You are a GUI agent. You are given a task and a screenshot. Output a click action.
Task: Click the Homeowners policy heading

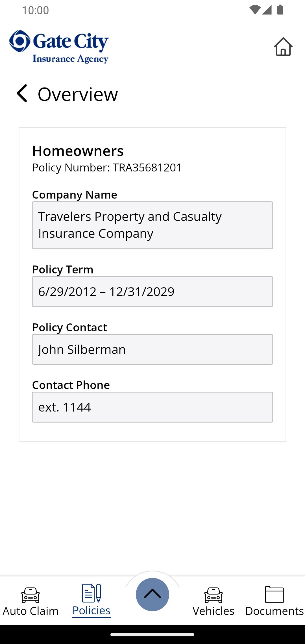78,151
